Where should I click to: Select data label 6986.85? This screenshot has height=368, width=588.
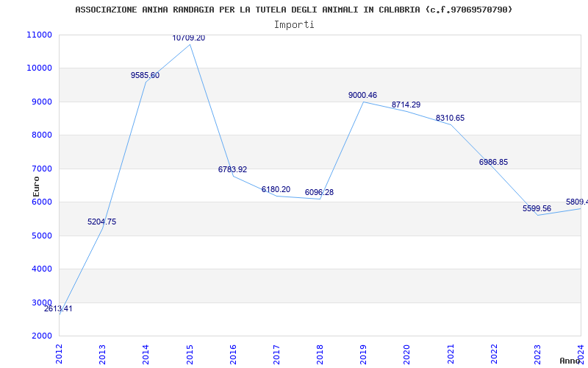(x=493, y=163)
